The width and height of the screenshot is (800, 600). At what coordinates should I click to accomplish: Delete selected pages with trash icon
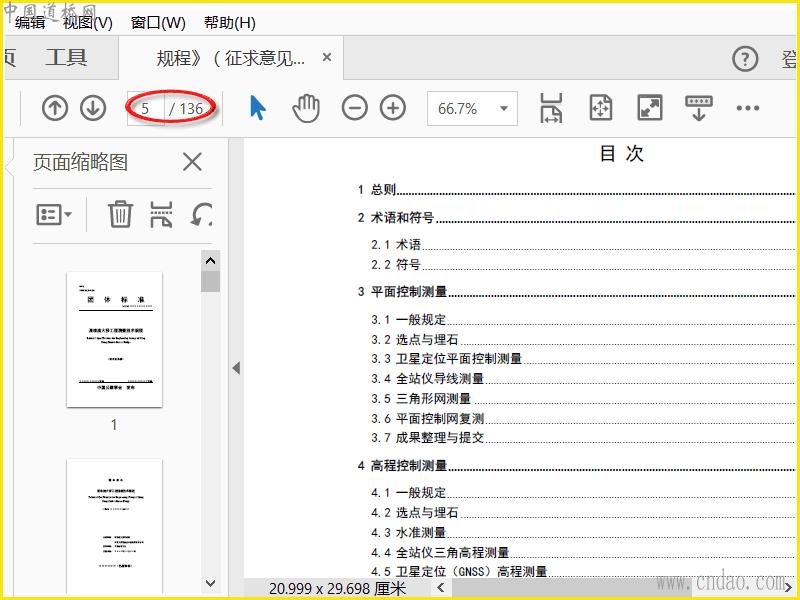pyautogui.click(x=120, y=214)
